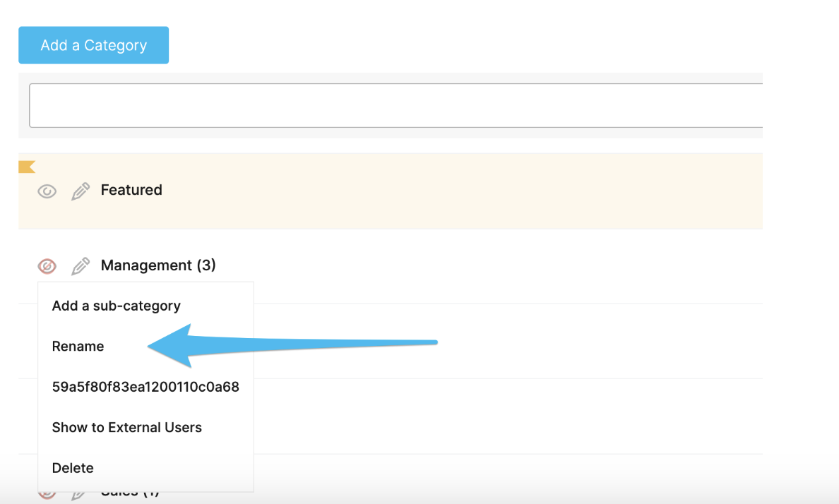This screenshot has height=504, width=839.
Task: Click the pencil edit icon beside Management
Action: pos(81,266)
